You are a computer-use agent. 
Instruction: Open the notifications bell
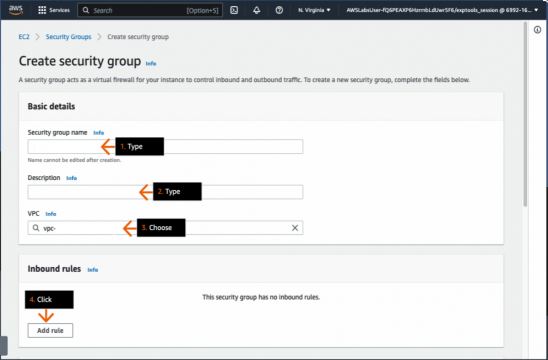point(257,10)
